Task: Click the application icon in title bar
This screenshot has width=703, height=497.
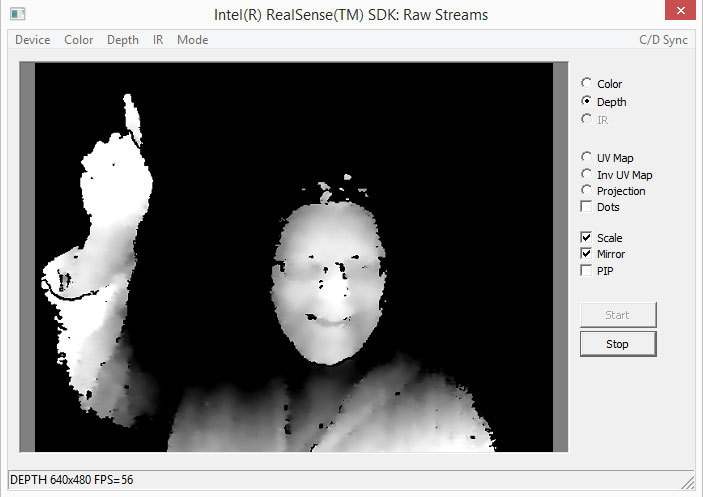Action: point(17,14)
